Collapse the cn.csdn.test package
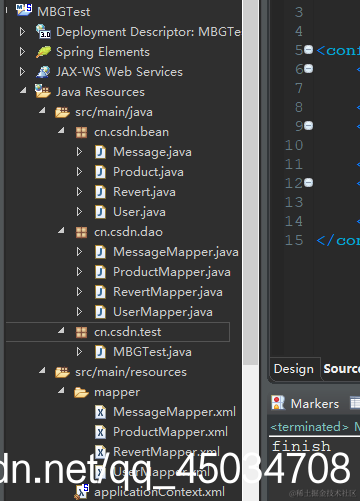This screenshot has width=360, height=501. pos(61,330)
